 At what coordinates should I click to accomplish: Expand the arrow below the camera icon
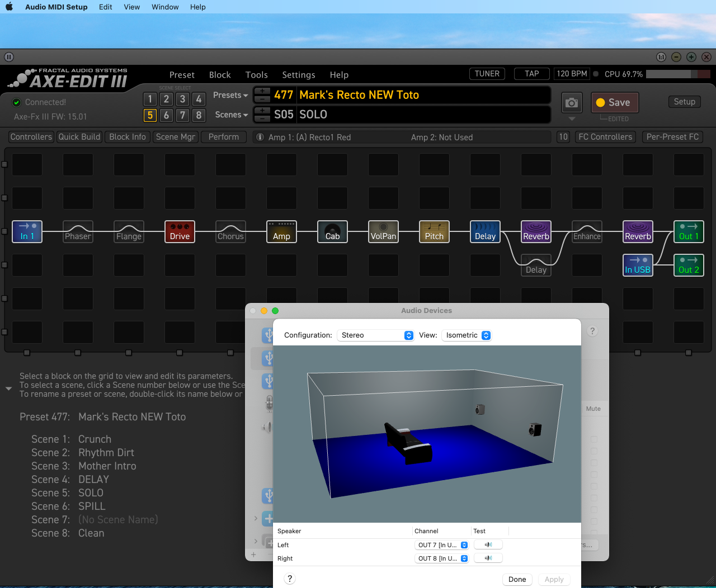[572, 119]
